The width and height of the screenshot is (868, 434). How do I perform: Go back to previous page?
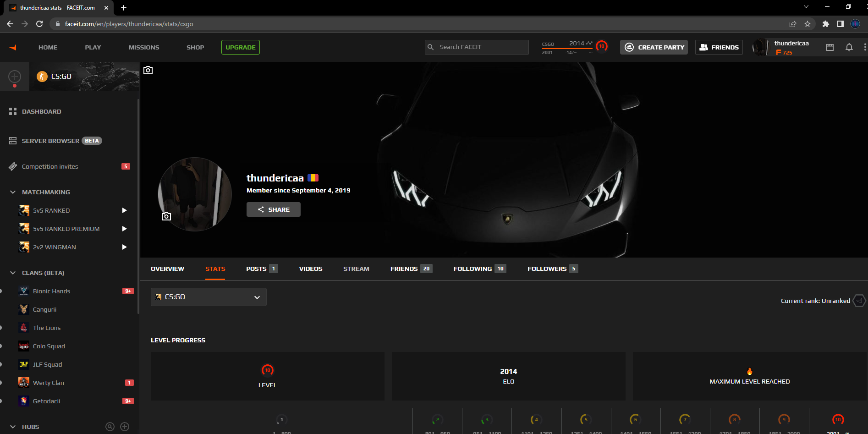point(10,24)
